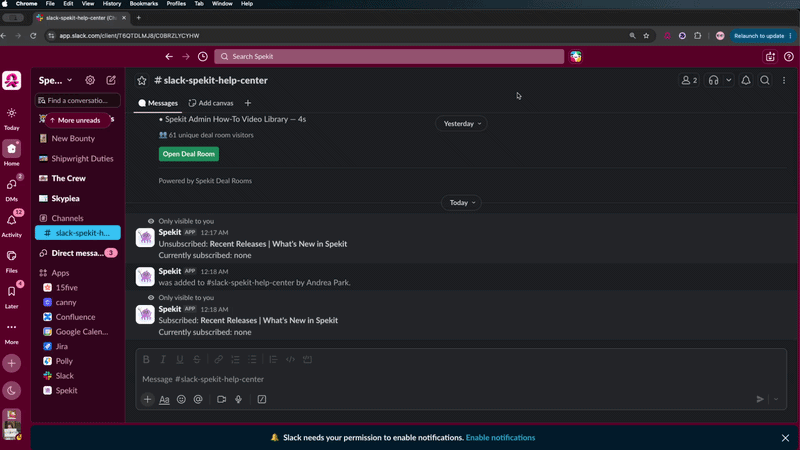The height and width of the screenshot is (450, 800).
Task: Toggle strikethrough formatting in composer
Action: pos(196,359)
